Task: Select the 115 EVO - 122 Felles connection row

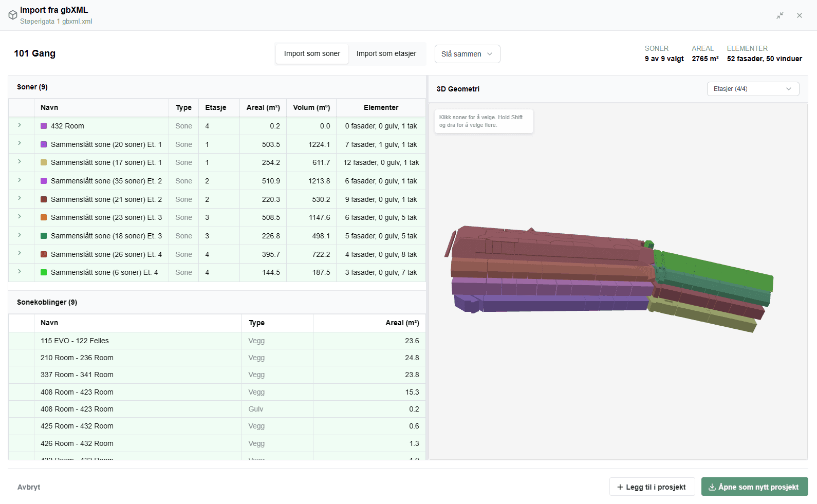Action: click(217, 341)
